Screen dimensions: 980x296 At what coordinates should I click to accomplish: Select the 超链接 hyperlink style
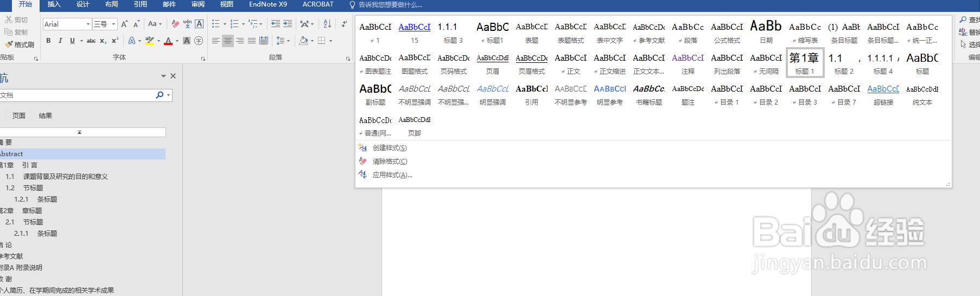coord(883,94)
